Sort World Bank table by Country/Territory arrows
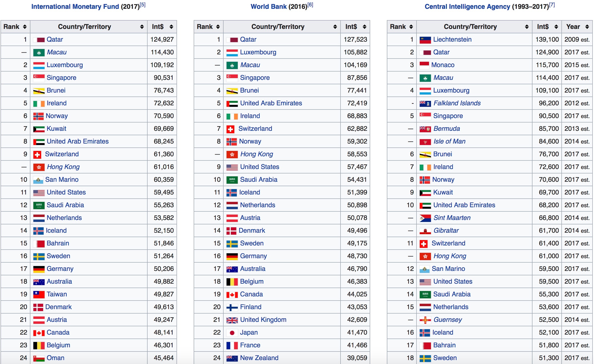This screenshot has height=364, width=594. point(335,27)
